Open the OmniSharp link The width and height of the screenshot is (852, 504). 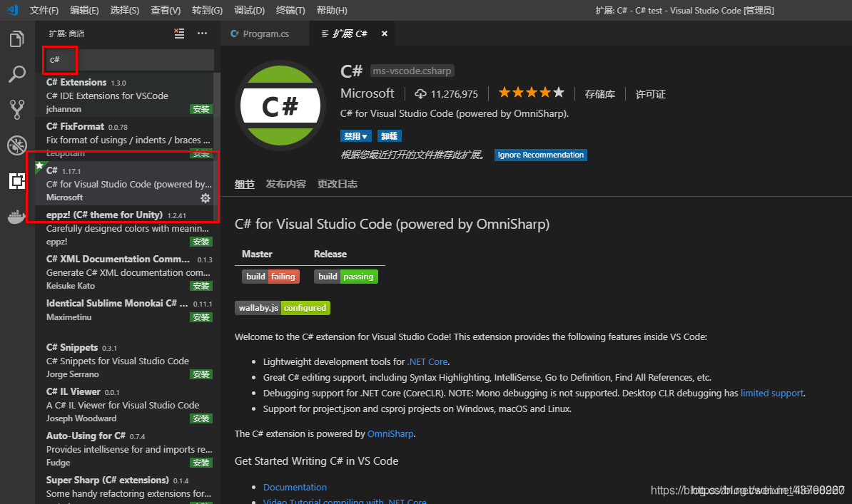(390, 434)
